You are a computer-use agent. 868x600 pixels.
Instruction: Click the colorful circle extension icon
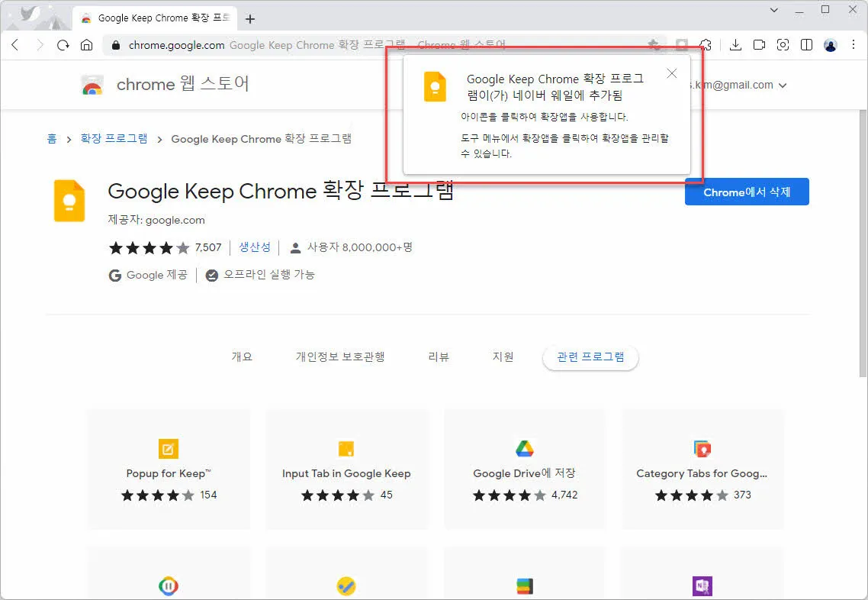coord(169,586)
